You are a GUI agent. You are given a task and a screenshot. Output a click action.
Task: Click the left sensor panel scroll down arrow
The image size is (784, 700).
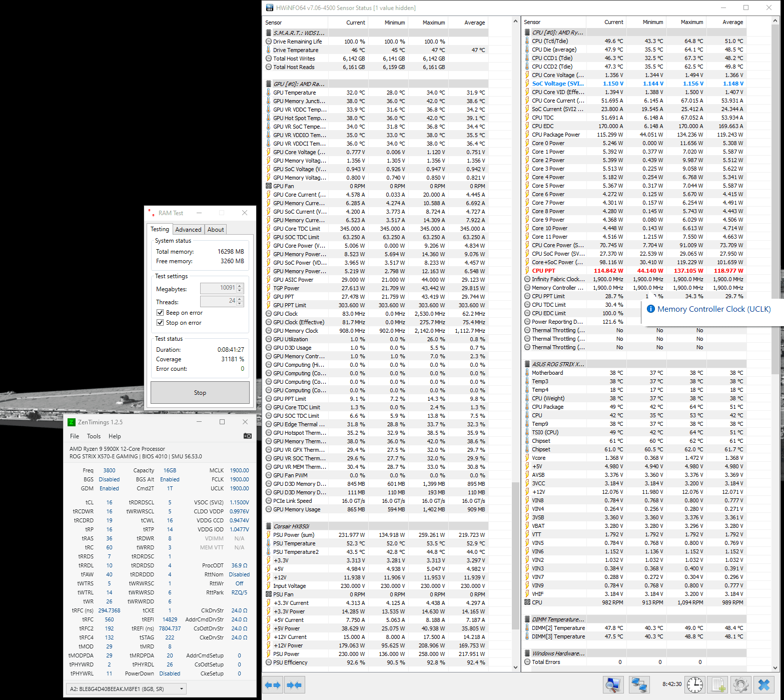point(516,667)
